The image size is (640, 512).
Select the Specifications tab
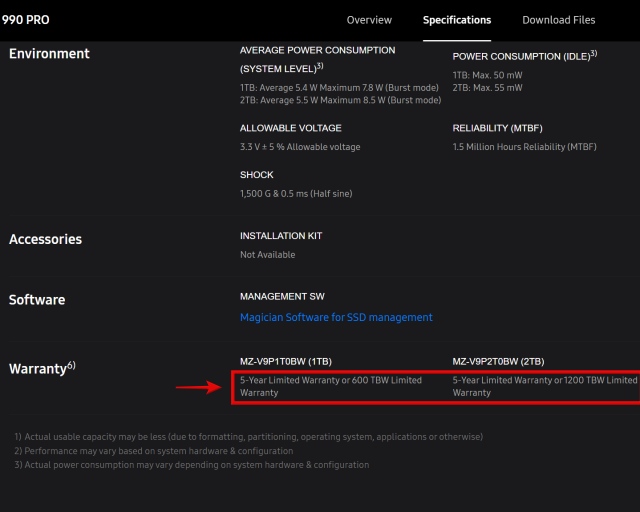pos(457,20)
